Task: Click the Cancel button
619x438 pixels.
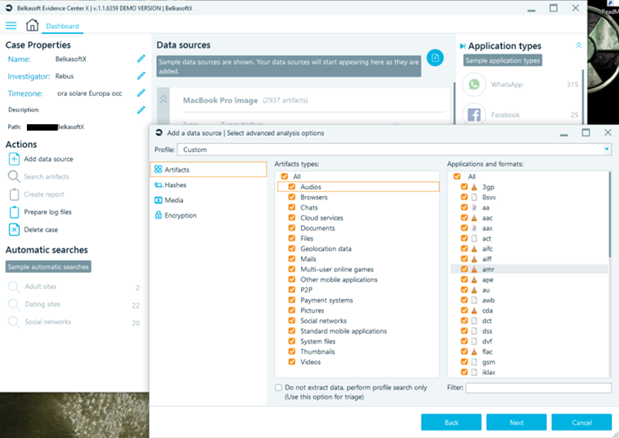Action: (581, 422)
